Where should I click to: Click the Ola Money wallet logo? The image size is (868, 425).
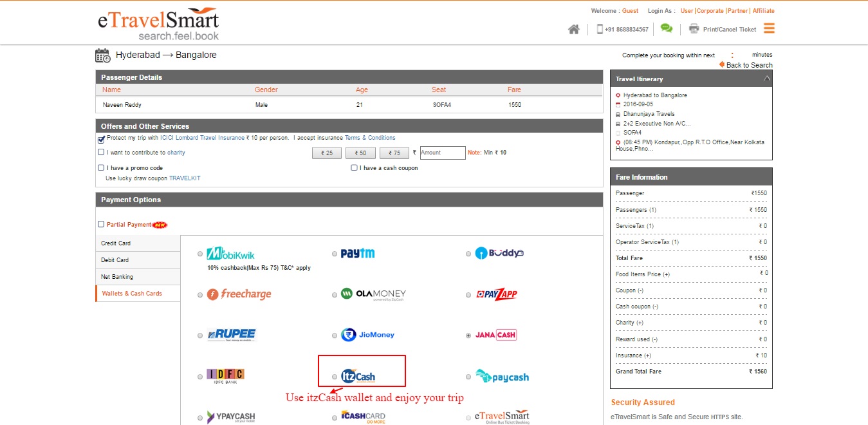pyautogui.click(x=373, y=294)
